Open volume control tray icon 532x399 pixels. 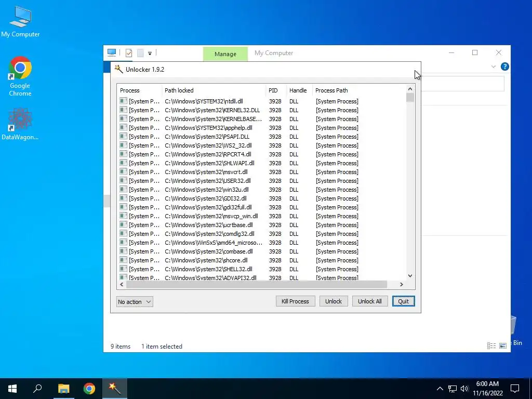[x=464, y=389]
